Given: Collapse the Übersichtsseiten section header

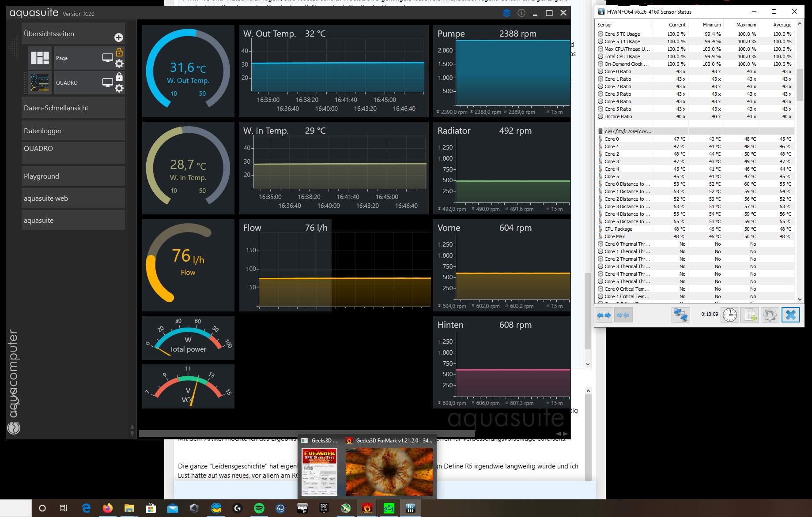Looking at the screenshot, I should click(x=73, y=34).
